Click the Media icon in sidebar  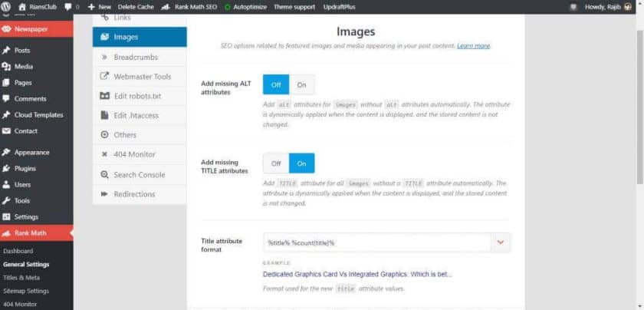pos(6,67)
